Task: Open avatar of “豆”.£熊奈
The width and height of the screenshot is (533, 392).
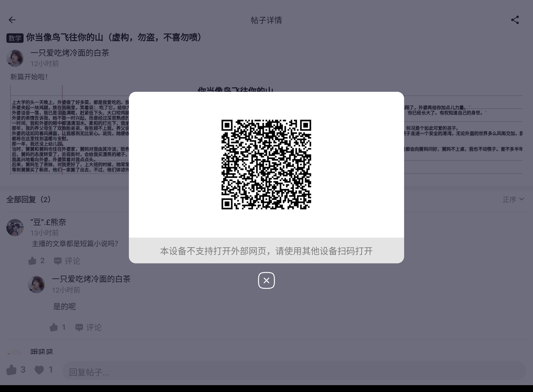Action: [x=15, y=228]
